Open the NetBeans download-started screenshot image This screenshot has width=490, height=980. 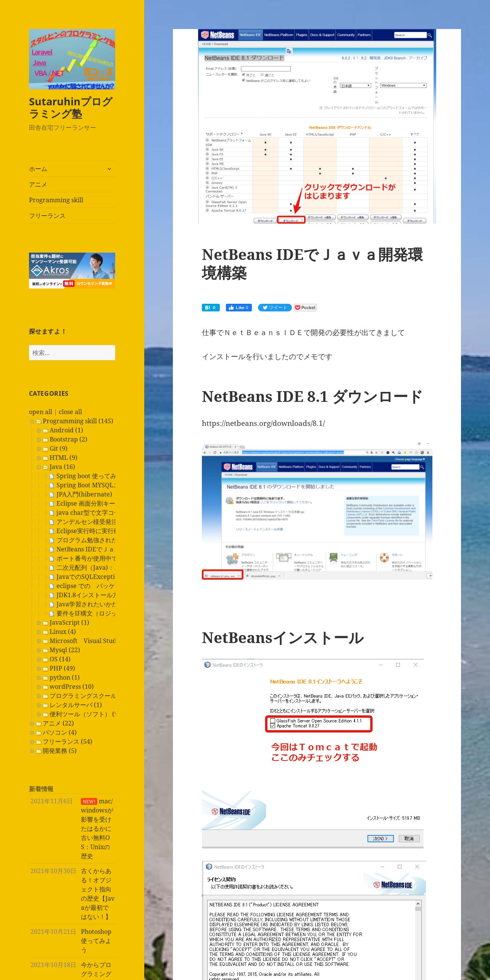(x=317, y=511)
